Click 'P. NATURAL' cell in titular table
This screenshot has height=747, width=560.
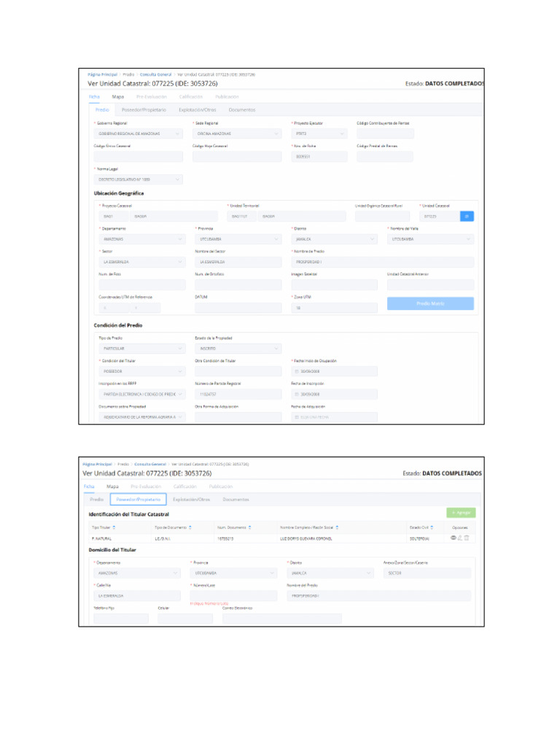coord(101,539)
